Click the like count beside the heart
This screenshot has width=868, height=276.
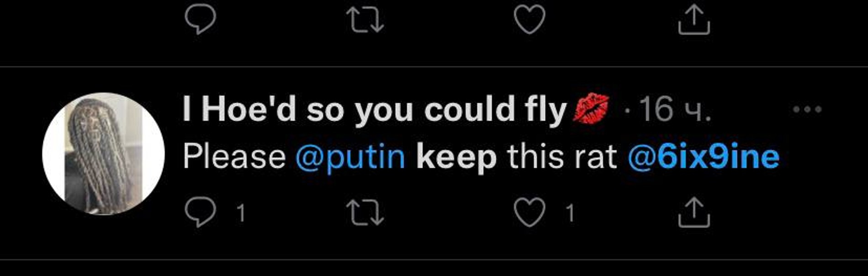pyautogui.click(x=569, y=213)
